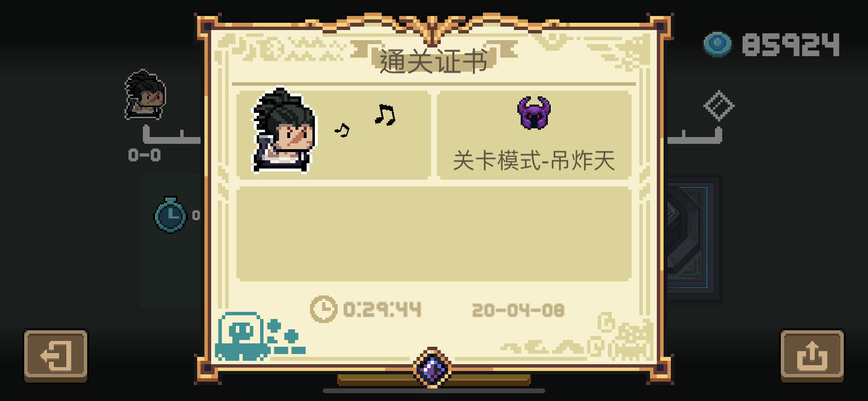Select the 85924 gem count
Image resolution: width=868 pixels, height=401 pixels.
tap(790, 45)
